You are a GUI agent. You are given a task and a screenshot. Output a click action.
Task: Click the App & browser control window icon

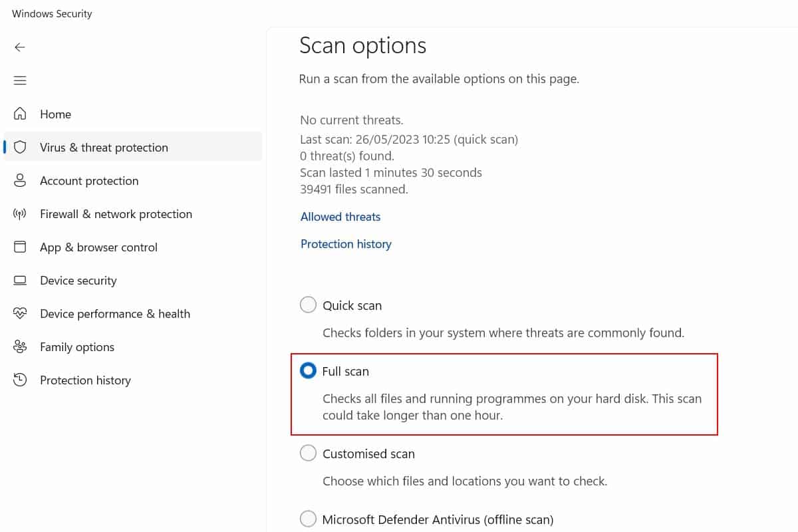click(20, 247)
